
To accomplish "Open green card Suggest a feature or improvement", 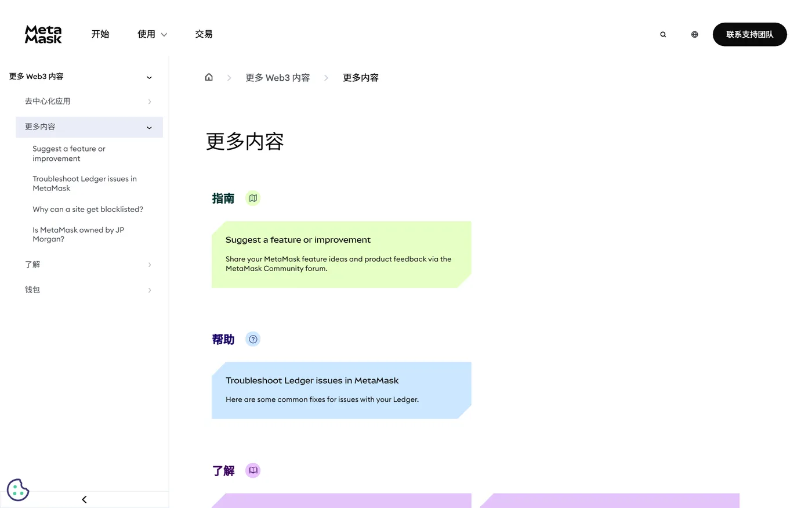I will 342,254.
